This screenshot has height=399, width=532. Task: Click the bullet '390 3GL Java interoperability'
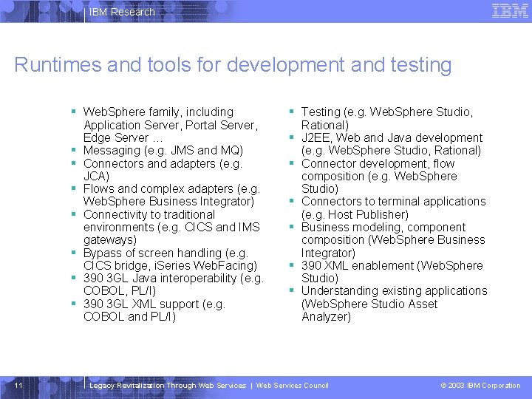point(174,284)
